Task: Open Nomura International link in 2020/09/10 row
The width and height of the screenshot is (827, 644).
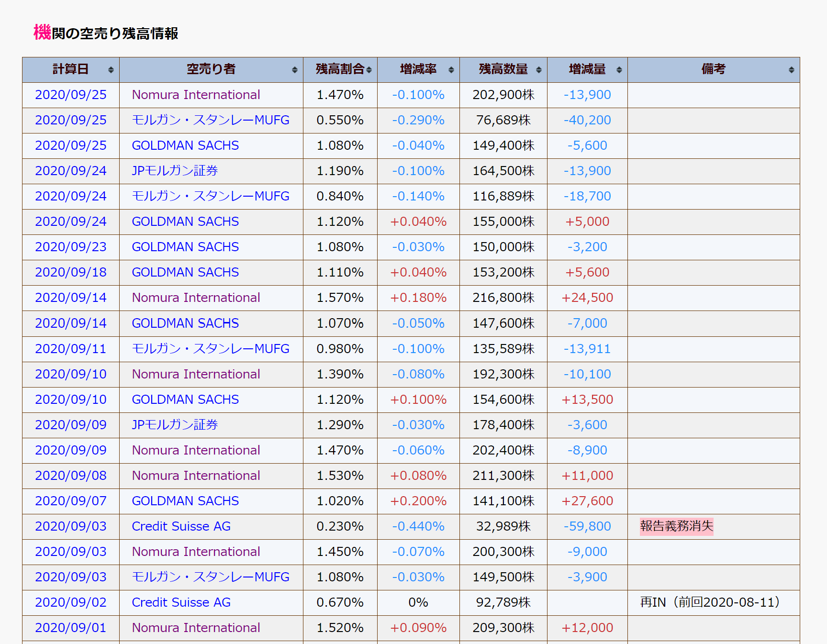Action: (196, 374)
